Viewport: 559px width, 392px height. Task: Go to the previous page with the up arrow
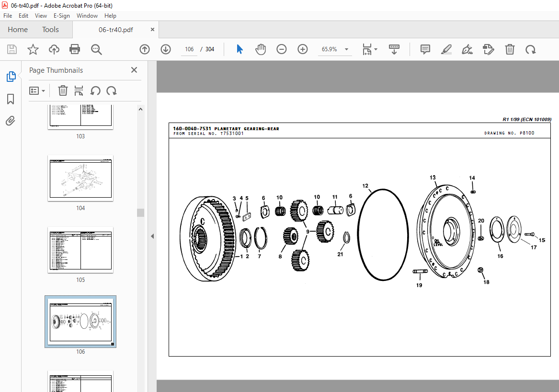click(x=145, y=49)
